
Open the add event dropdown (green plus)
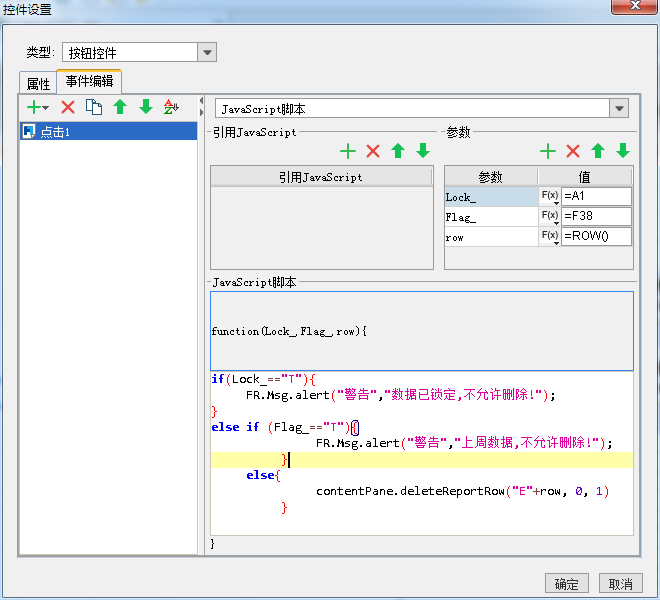(37, 107)
